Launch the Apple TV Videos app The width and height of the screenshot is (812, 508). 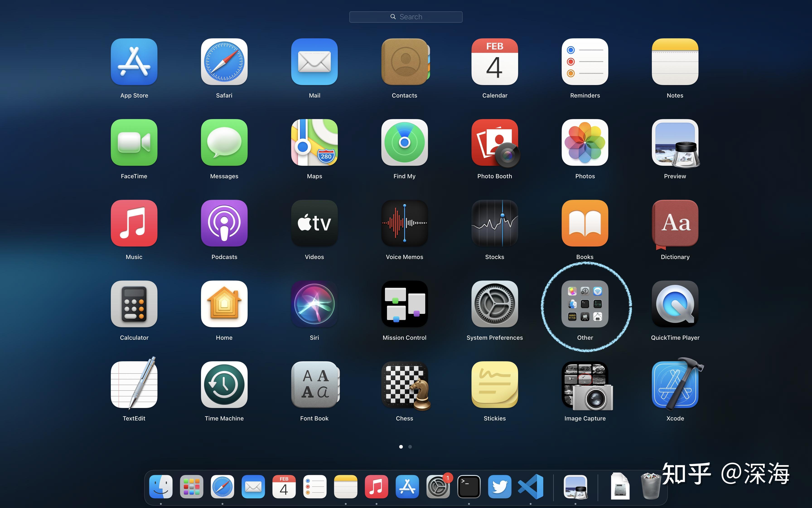click(x=314, y=223)
